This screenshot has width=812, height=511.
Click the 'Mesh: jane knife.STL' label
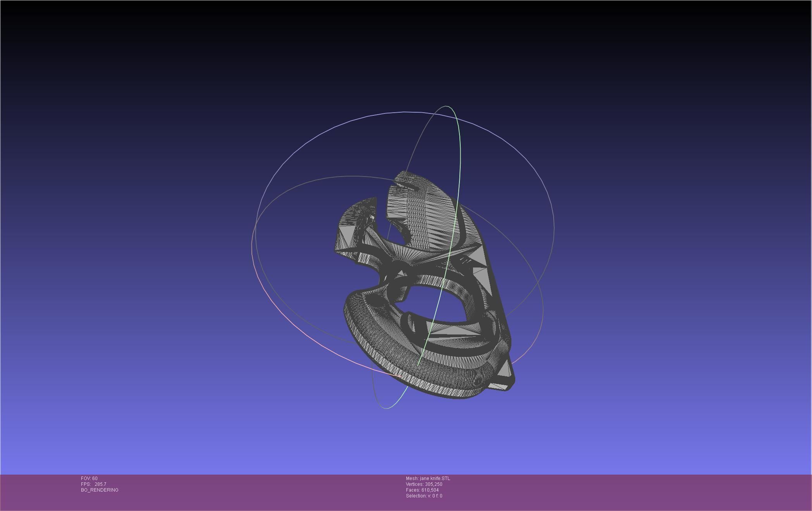click(428, 478)
